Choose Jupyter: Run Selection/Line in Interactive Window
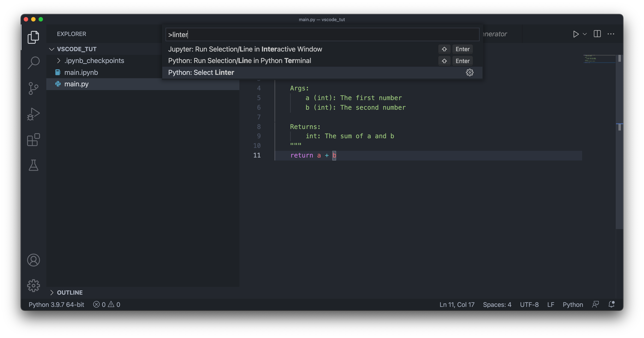The image size is (644, 338). (245, 49)
